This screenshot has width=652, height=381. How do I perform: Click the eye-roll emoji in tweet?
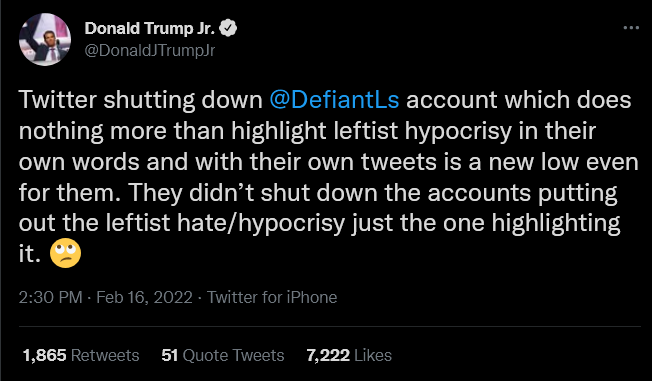65,254
